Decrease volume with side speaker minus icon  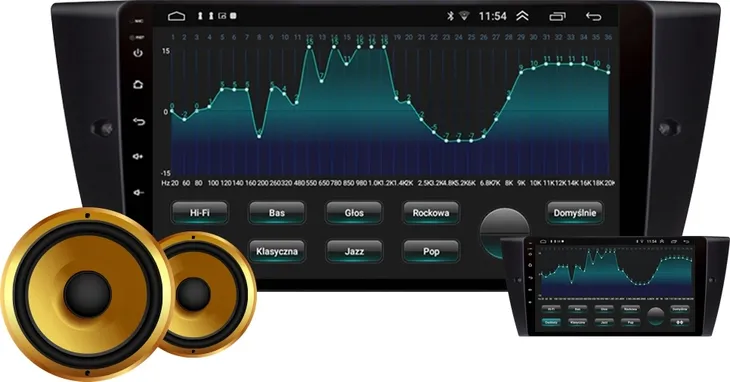click(138, 192)
